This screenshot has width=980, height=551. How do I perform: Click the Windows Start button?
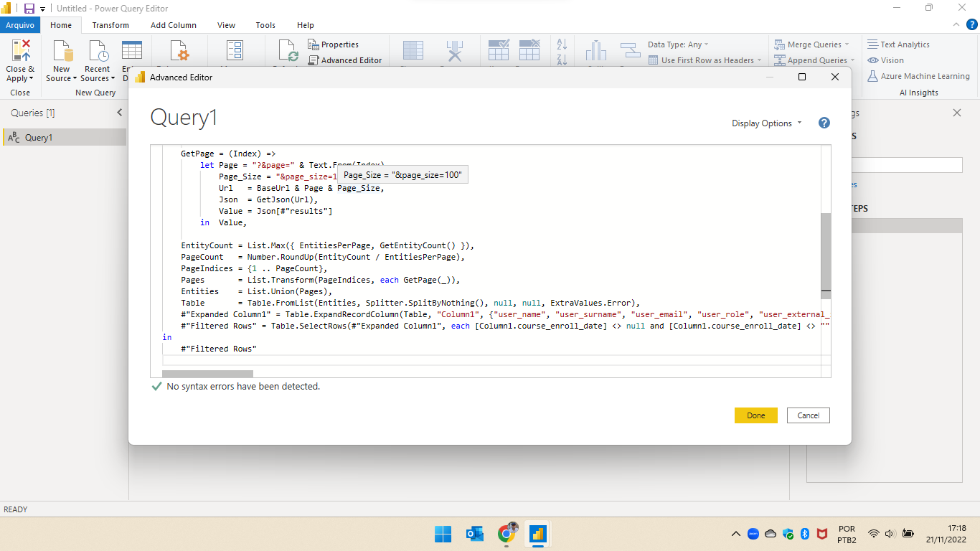pyautogui.click(x=443, y=534)
